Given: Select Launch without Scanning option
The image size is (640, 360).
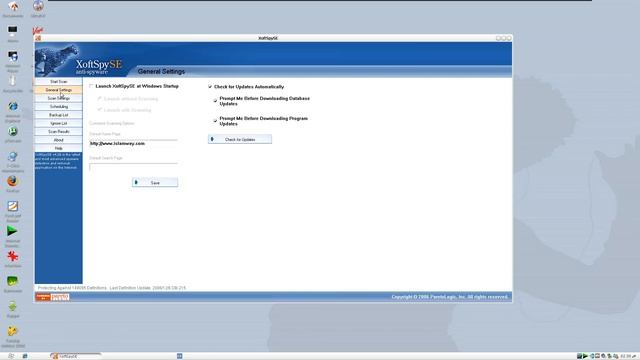Looking at the screenshot, I should tap(99, 99).
